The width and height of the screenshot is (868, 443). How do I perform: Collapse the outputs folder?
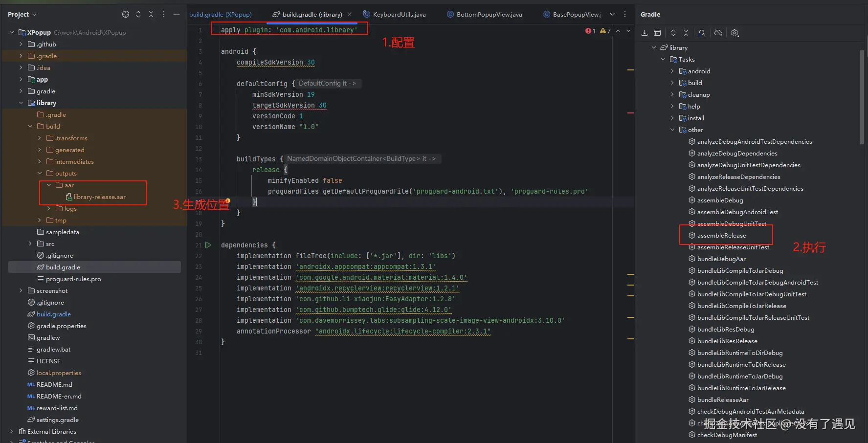pos(40,173)
